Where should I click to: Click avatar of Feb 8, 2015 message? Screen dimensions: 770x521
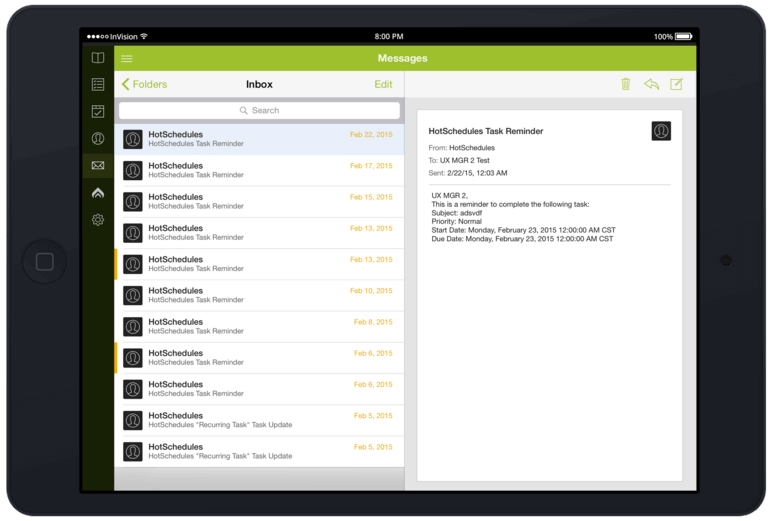(x=133, y=327)
